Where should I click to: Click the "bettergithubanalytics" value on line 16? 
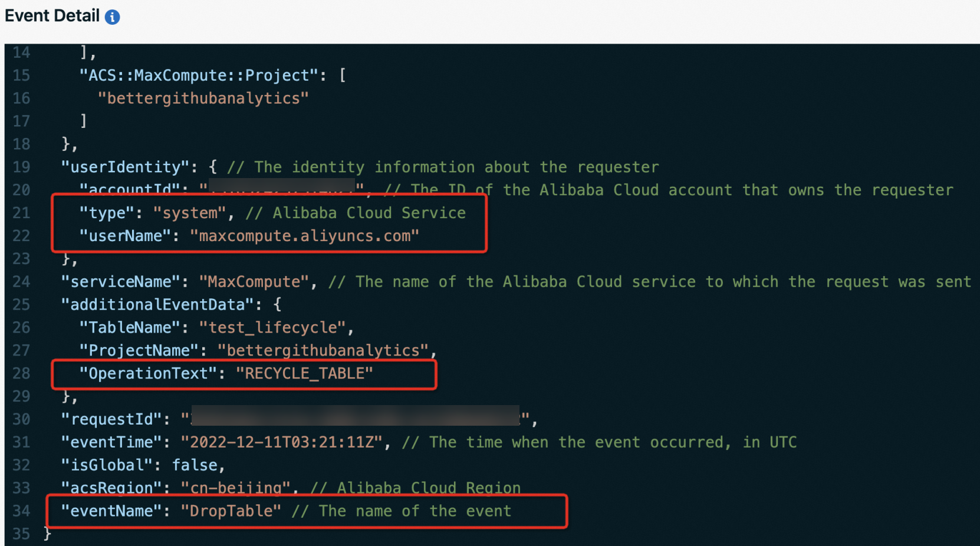pos(203,98)
